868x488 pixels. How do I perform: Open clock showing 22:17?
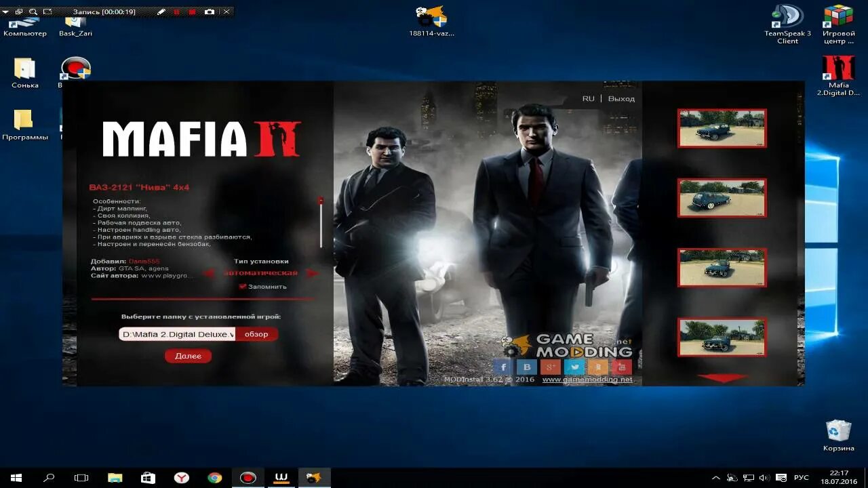(x=839, y=477)
